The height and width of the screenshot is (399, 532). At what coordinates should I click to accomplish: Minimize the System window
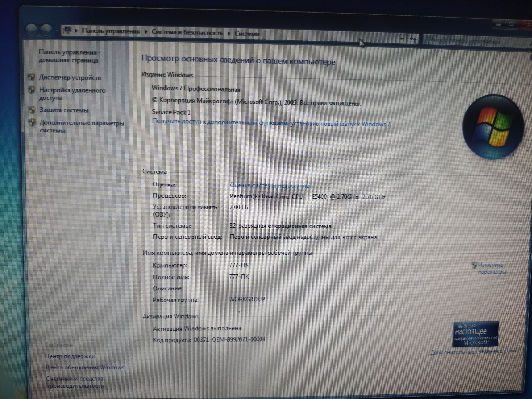click(498, 25)
